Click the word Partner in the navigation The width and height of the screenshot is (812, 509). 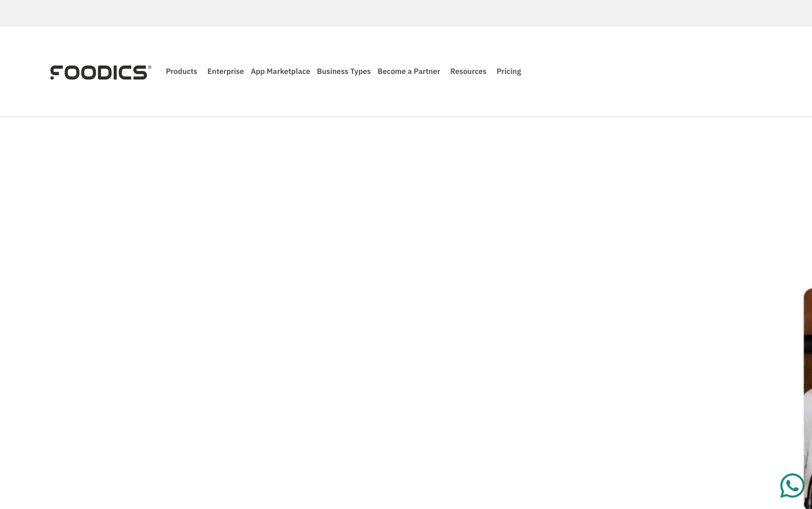tap(426, 72)
